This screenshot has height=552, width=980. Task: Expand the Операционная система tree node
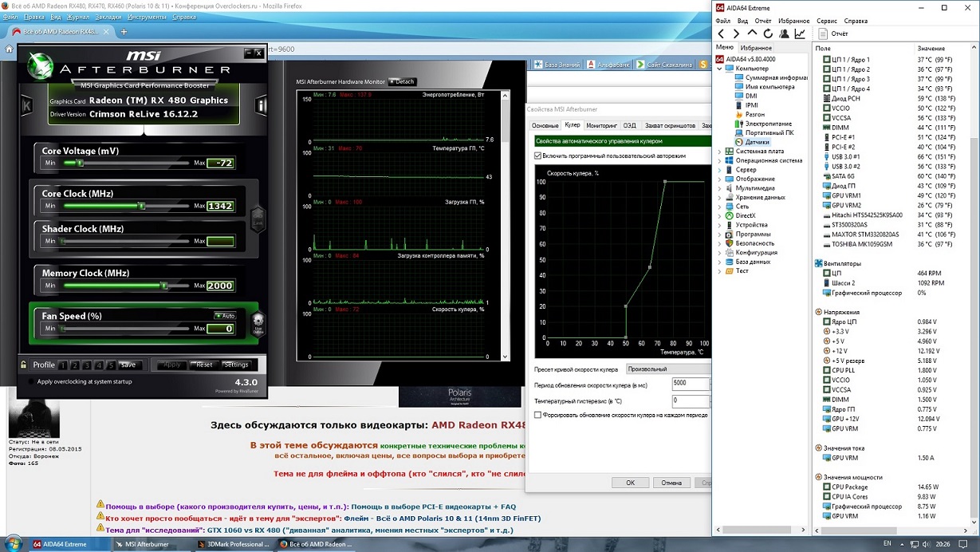(719, 160)
